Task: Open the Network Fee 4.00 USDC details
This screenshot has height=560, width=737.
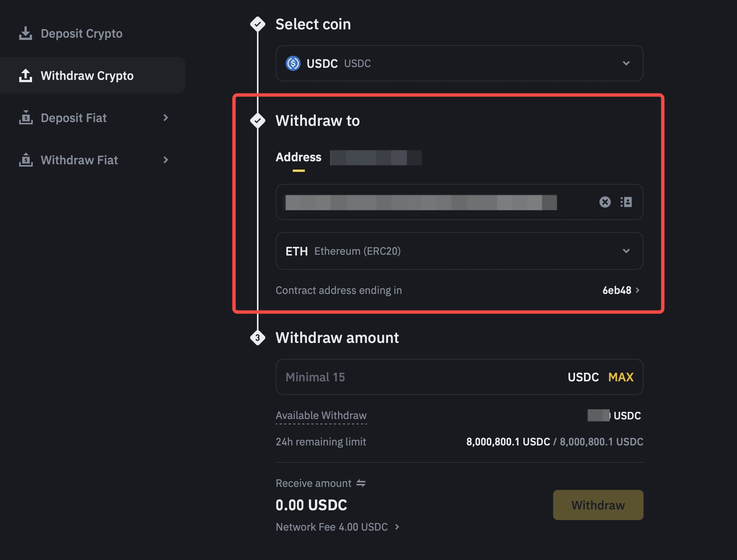Action: (x=338, y=527)
